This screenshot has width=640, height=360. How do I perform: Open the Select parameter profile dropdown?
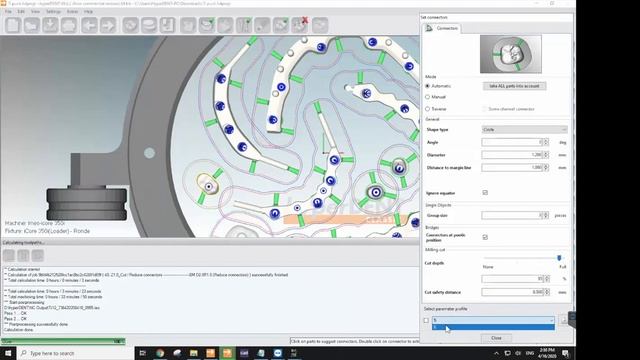[x=493, y=320]
